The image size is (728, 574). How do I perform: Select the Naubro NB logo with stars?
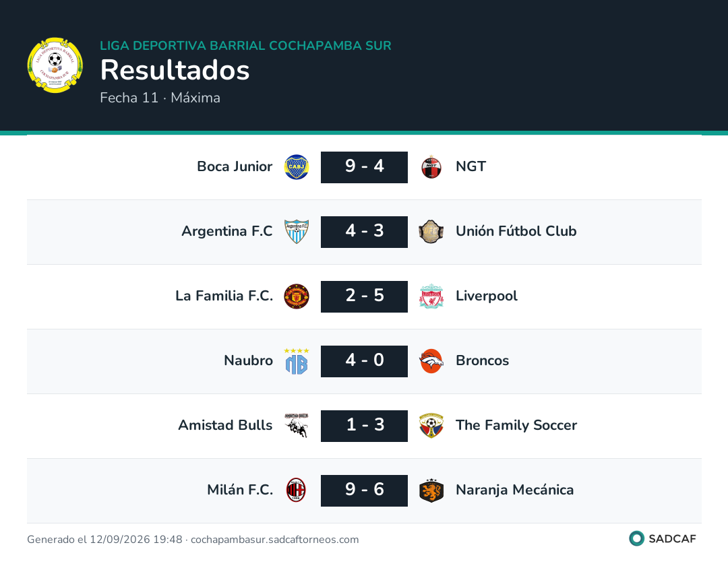(x=296, y=361)
